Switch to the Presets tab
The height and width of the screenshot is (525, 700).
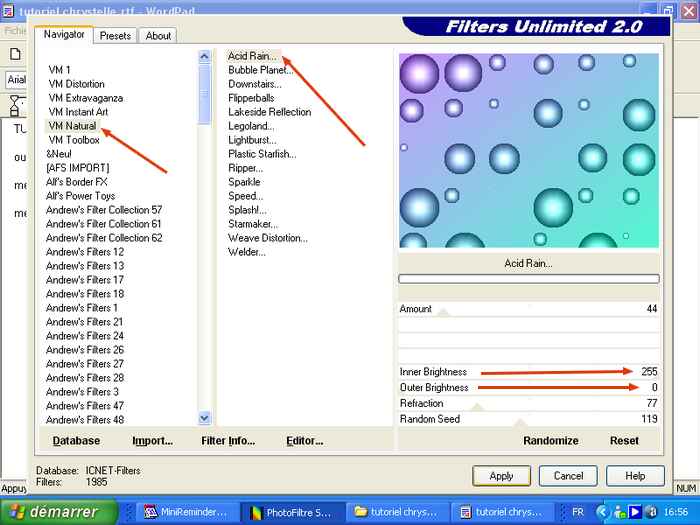coord(115,36)
